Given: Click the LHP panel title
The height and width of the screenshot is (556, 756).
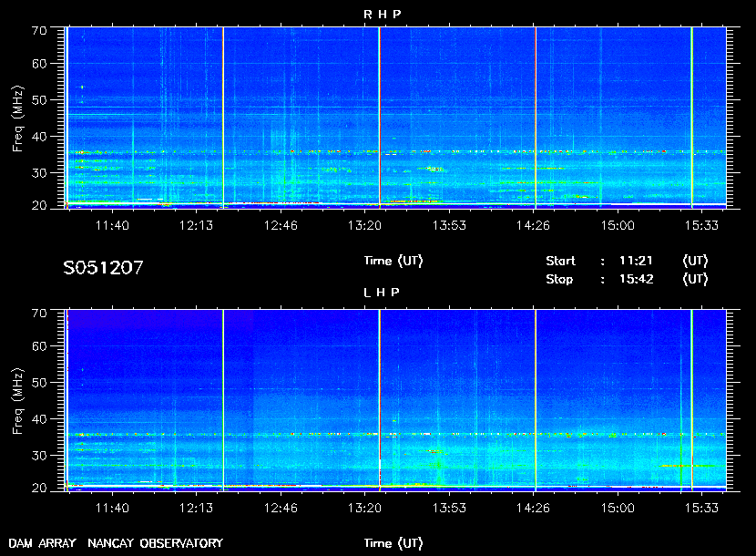Looking at the screenshot, I should tap(382, 293).
